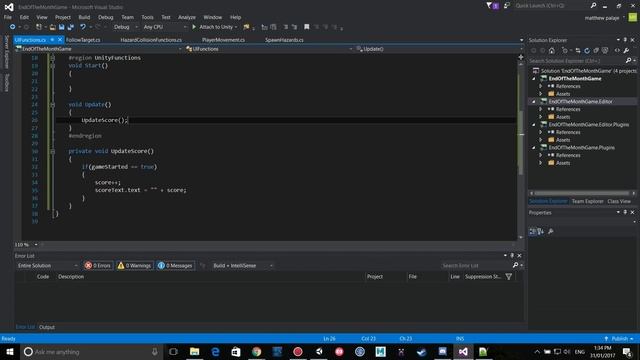Collapse the EndOfTheMonthGame project node
640x360 pixels.
tap(534, 79)
